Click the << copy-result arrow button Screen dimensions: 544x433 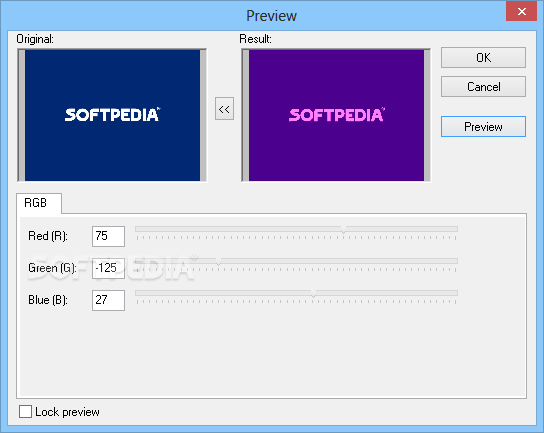click(224, 109)
